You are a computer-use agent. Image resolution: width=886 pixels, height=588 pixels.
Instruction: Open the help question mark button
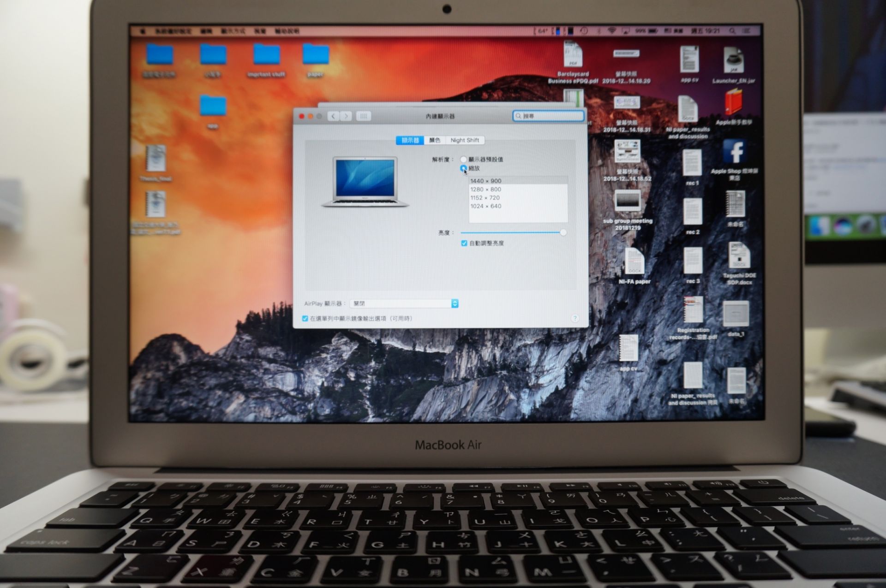point(575,318)
